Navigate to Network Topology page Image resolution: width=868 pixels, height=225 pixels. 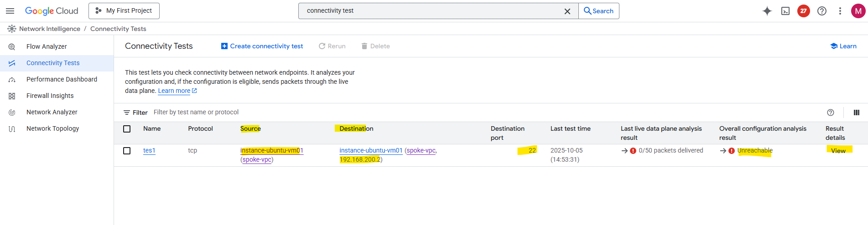pyautogui.click(x=52, y=128)
